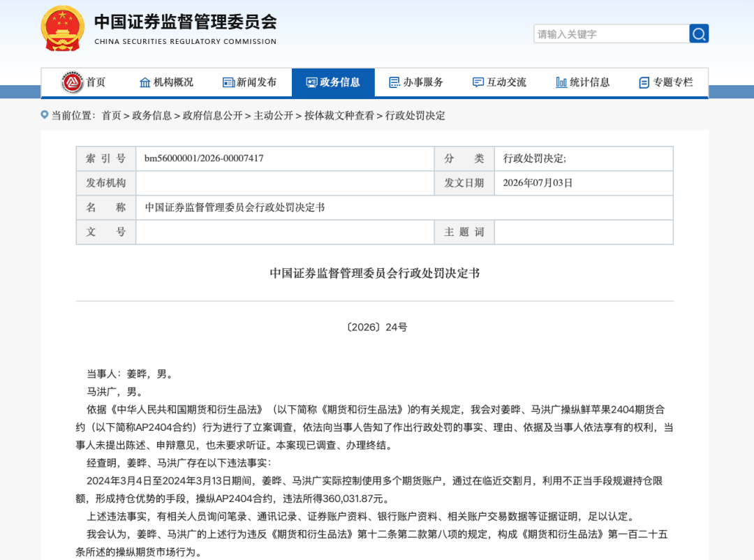
Task: Click the building icon for 机构概况
Action: [145, 83]
